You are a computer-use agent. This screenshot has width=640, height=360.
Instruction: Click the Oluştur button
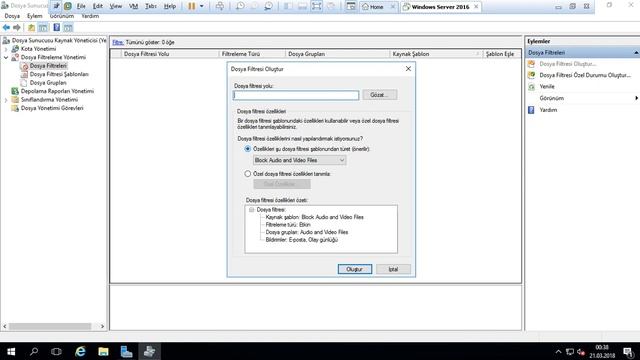click(x=355, y=269)
